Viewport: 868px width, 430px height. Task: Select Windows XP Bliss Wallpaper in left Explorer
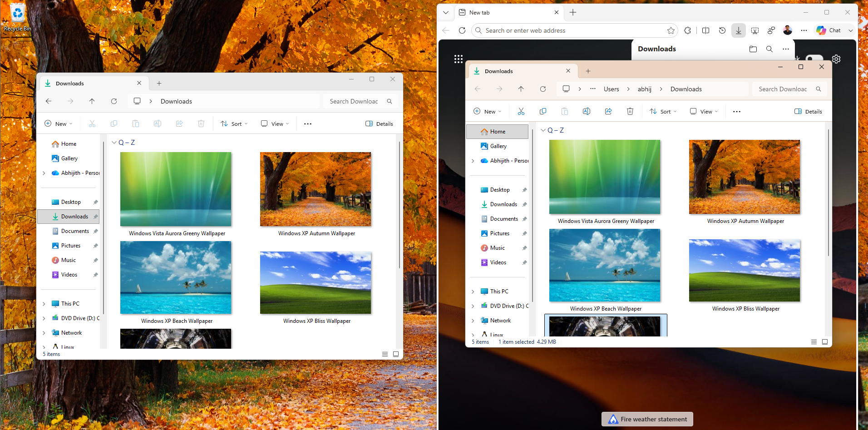[x=316, y=288]
